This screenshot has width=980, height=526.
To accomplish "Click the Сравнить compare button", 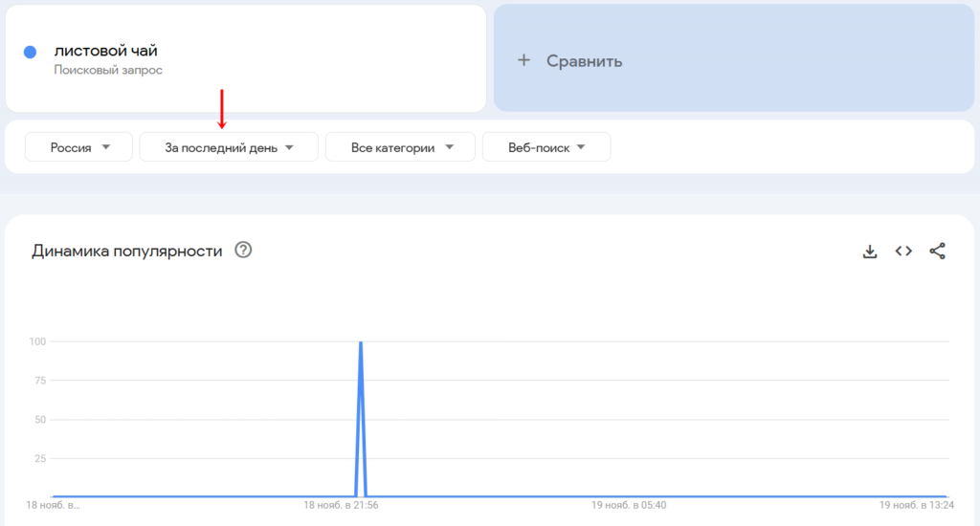I will (x=734, y=58).
